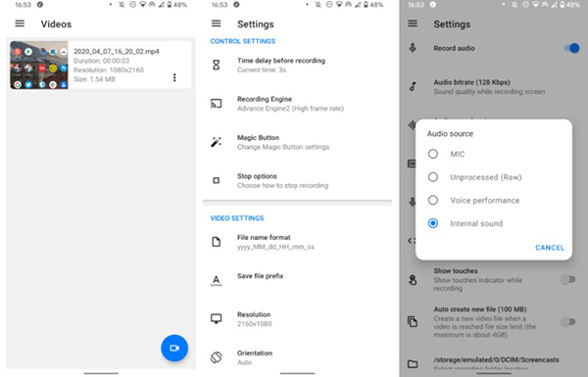Toggle Auto create new file switch

pyautogui.click(x=568, y=321)
